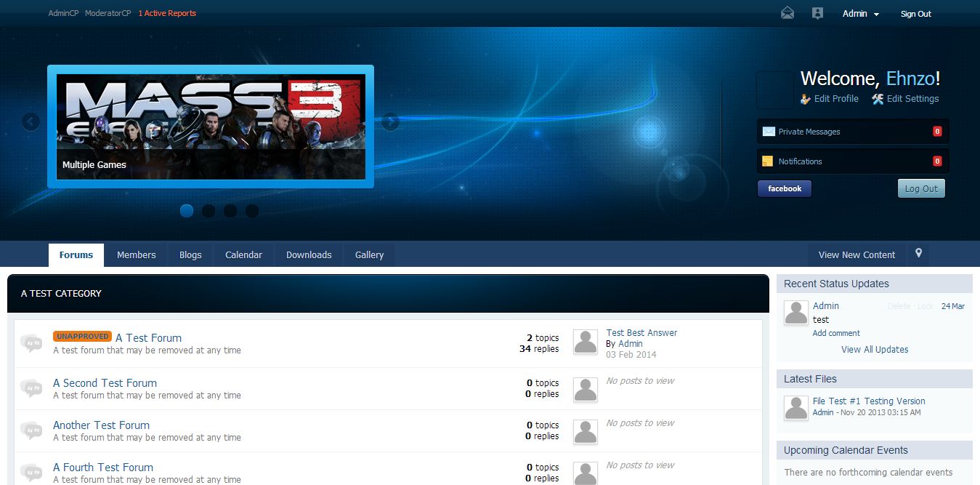Image resolution: width=980 pixels, height=485 pixels.
Task: Open File Test #1 Testing Version
Action: pos(869,401)
